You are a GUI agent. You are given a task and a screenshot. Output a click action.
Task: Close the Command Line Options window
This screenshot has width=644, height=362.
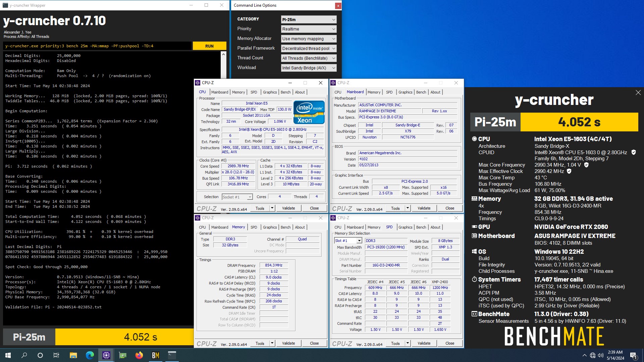point(338,5)
